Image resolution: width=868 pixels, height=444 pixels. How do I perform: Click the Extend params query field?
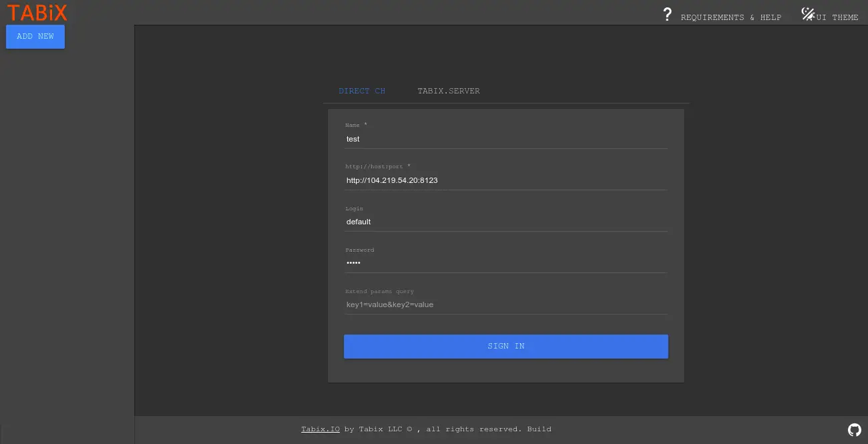[506, 304]
